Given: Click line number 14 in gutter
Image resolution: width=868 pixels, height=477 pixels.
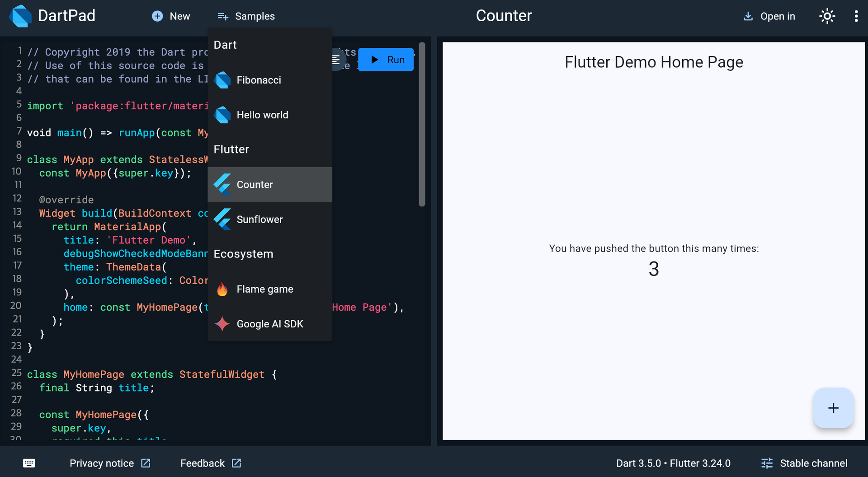Looking at the screenshot, I should click(17, 225).
